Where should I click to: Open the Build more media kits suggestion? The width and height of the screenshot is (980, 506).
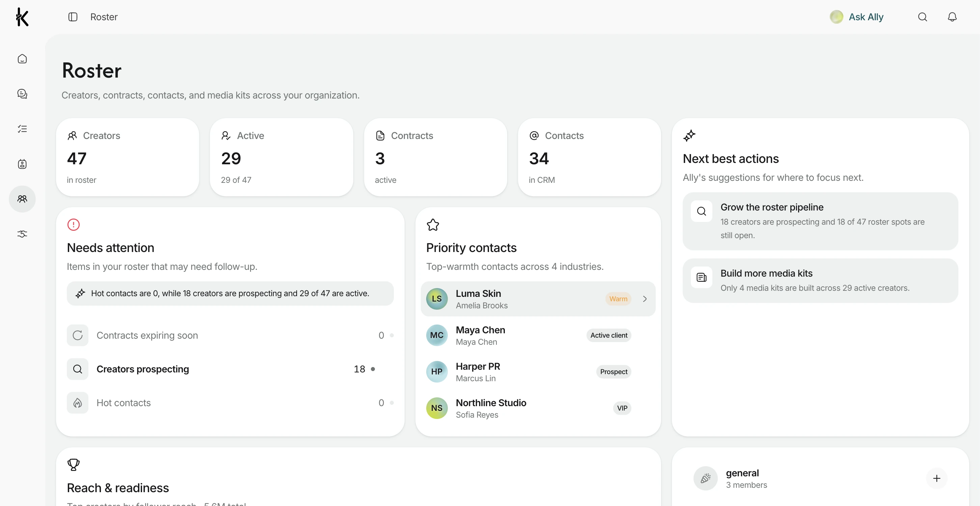(x=820, y=281)
